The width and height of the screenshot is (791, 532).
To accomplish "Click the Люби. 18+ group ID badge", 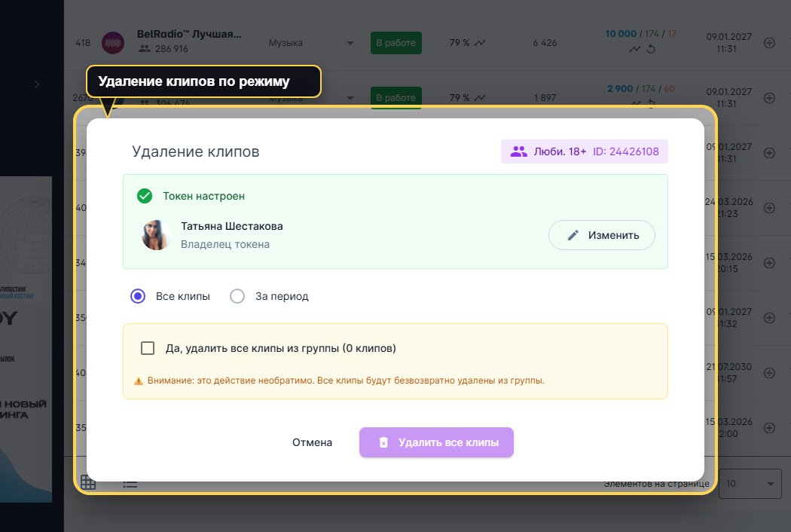I will pos(584,151).
